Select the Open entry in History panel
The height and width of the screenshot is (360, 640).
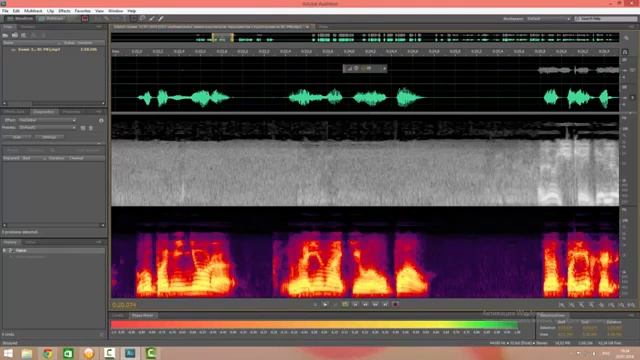coord(53,251)
